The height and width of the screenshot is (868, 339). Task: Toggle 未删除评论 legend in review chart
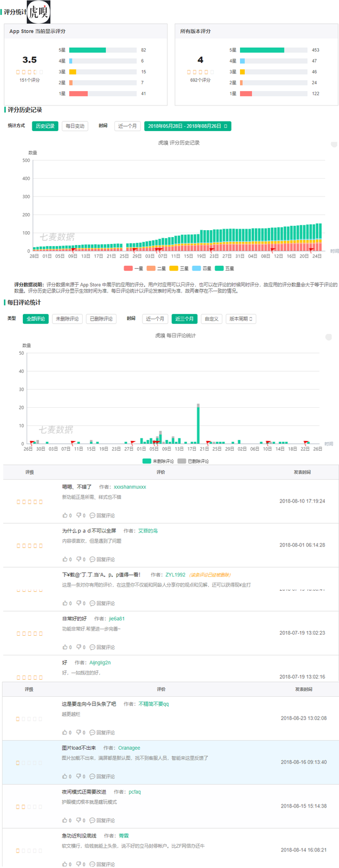click(x=158, y=461)
